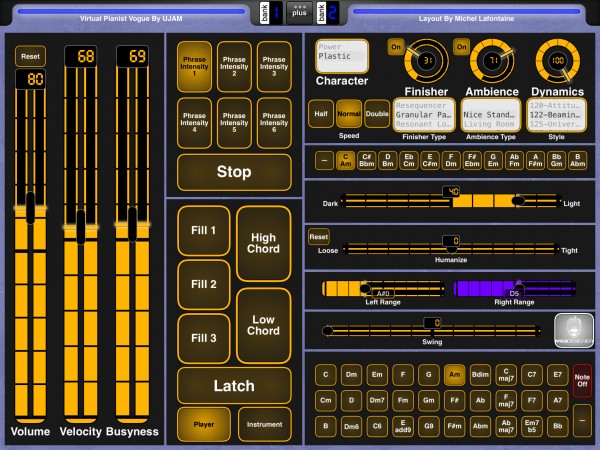Open the plus menu
This screenshot has height=450, width=600.
pyautogui.click(x=299, y=13)
